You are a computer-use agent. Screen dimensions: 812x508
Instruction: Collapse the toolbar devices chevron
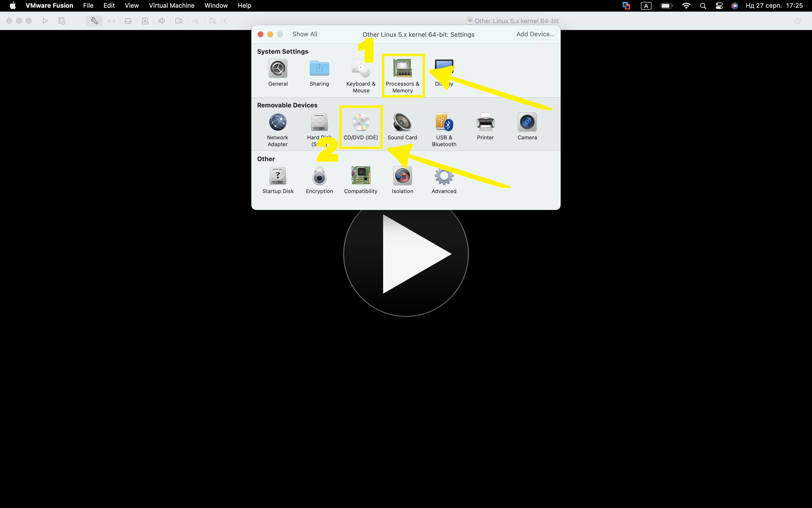coord(225,21)
